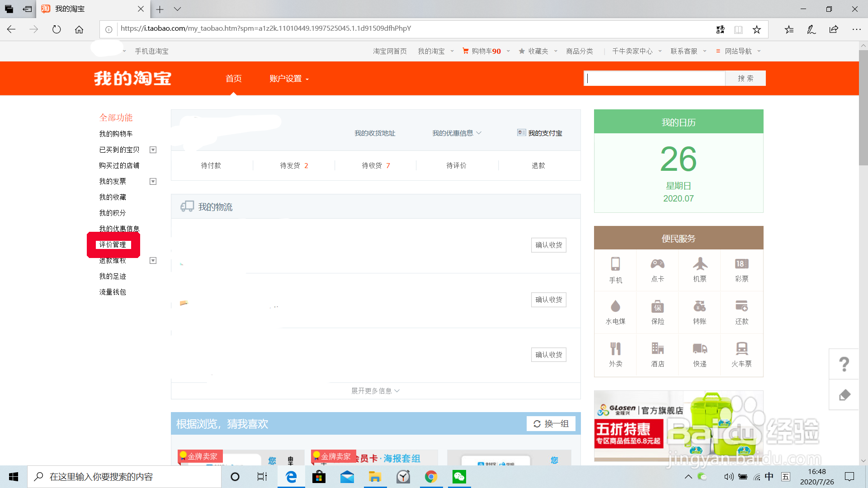
Task: Open File Explorer from the taskbar
Action: (375, 477)
